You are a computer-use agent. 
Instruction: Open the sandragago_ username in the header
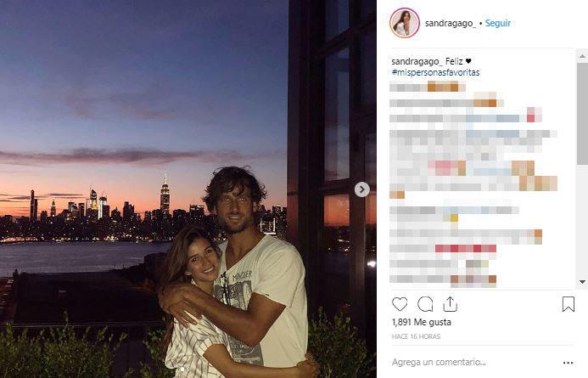tap(451, 23)
